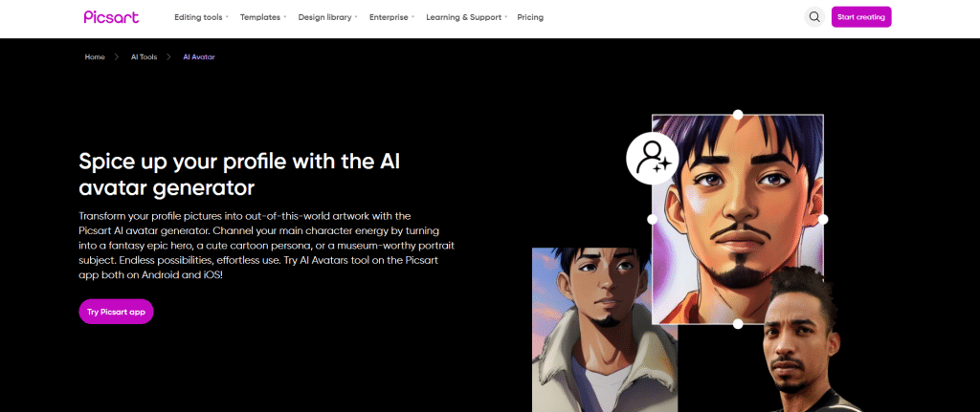980x412 pixels.
Task: Go to the Pricing page
Action: coord(530,17)
